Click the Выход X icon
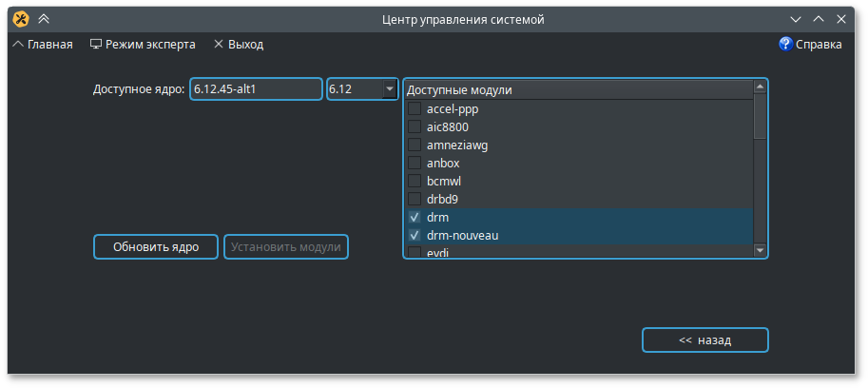This screenshot has width=868, height=388. [219, 44]
